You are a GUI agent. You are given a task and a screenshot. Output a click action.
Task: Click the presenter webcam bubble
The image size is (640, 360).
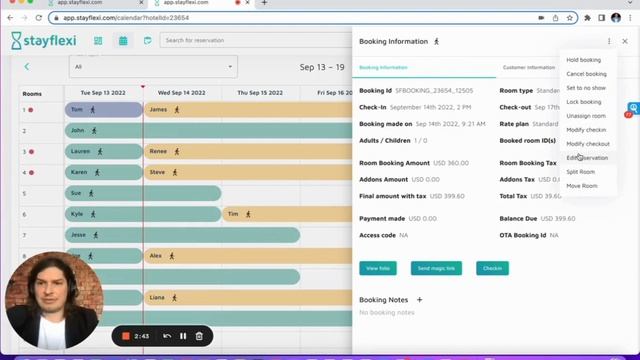(x=54, y=301)
